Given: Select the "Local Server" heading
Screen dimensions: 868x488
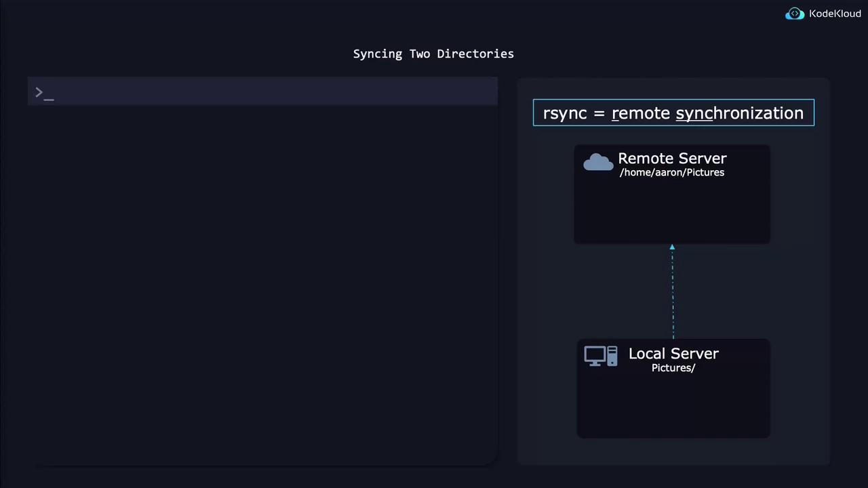Looking at the screenshot, I should click(x=673, y=354).
